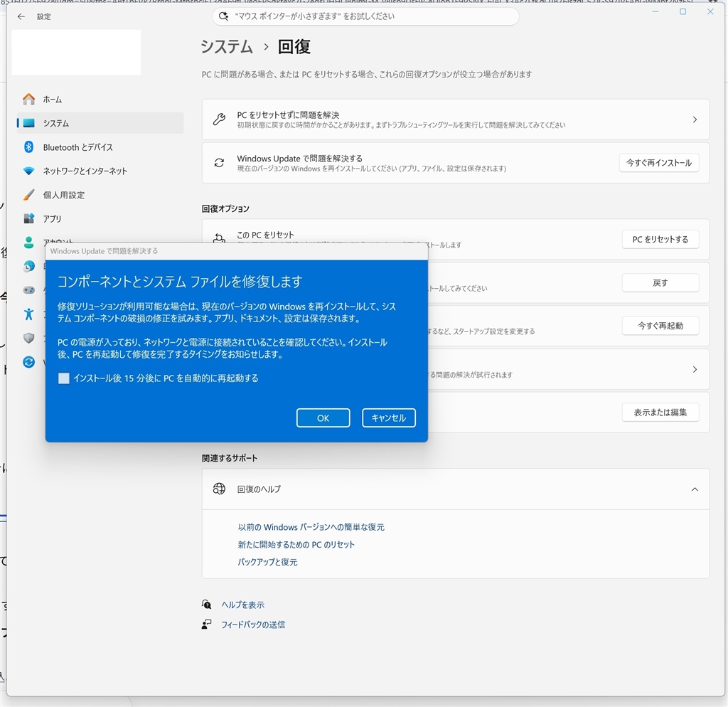Expand the row above 表示または編集 via chevron

pos(695,369)
